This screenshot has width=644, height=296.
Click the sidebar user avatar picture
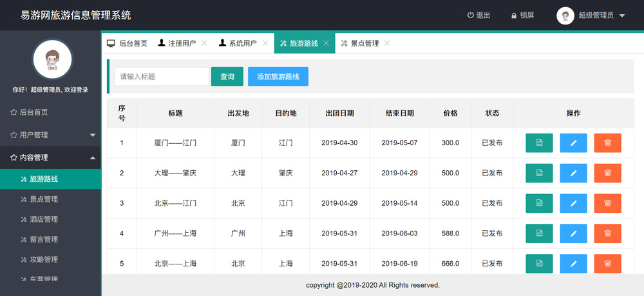52,60
